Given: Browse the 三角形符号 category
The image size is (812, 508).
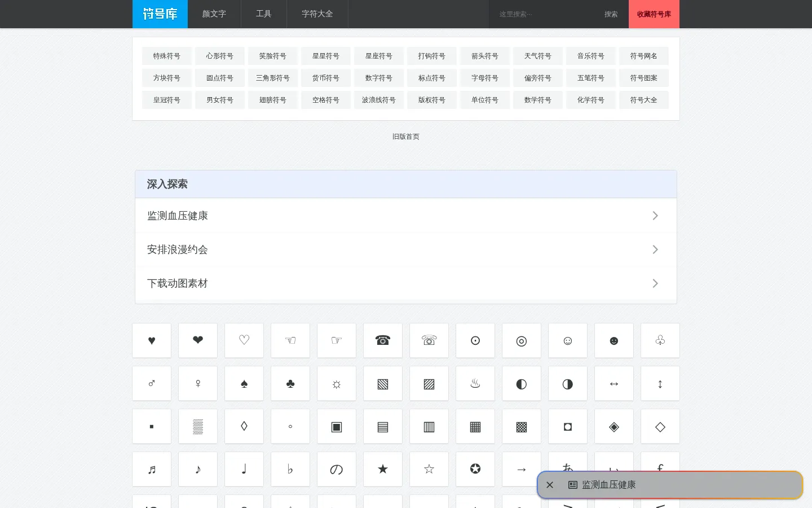Looking at the screenshot, I should pos(273,78).
